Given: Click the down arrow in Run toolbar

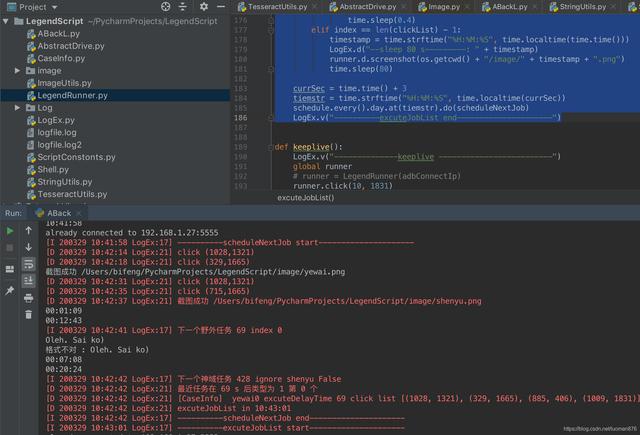Looking at the screenshot, I should pyautogui.click(x=29, y=247).
